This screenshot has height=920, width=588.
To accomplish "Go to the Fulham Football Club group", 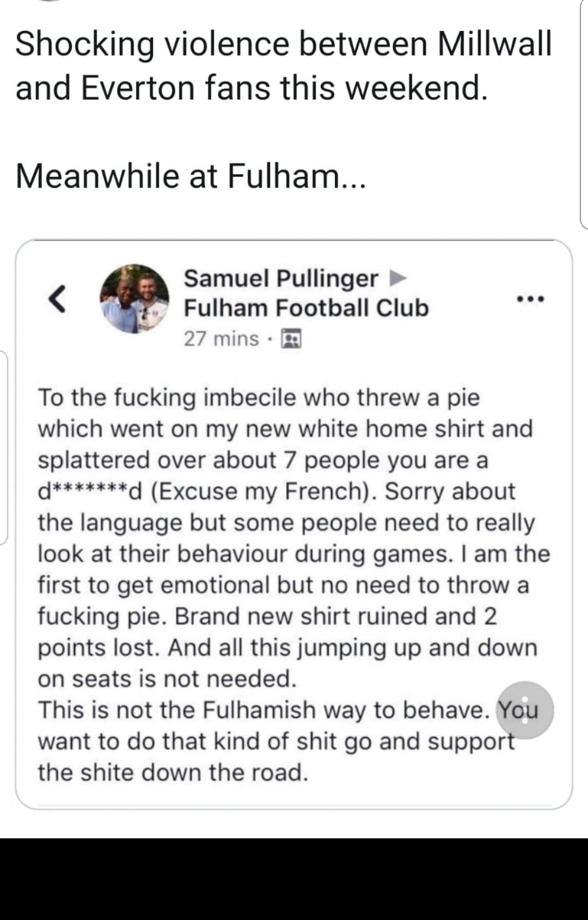I will [x=306, y=308].
